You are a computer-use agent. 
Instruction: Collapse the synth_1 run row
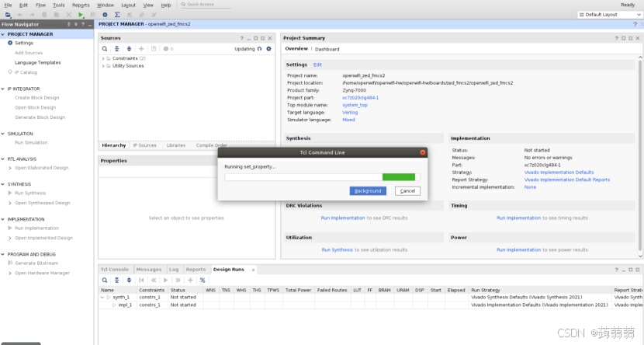102,298
